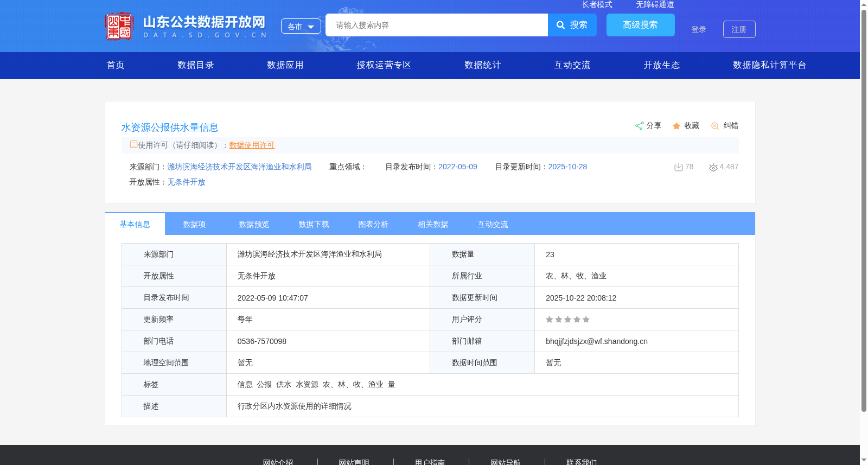Screen dimensions: 868x465
Task: Click the star favorite icon 收藏
Action: point(676,126)
